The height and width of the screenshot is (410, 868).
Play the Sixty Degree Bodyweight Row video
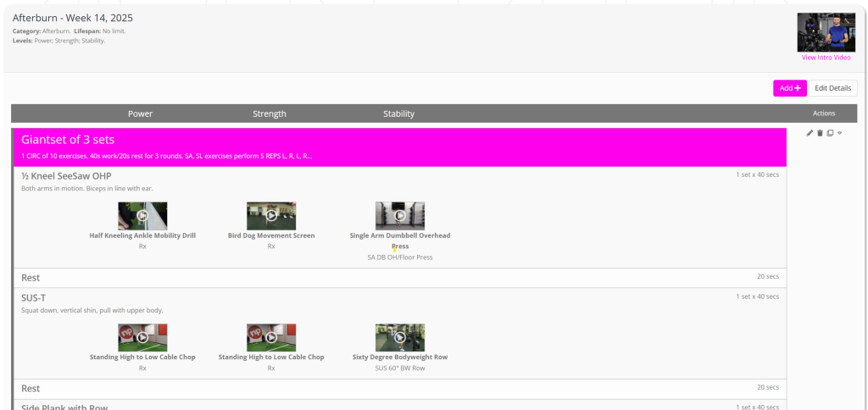click(400, 337)
